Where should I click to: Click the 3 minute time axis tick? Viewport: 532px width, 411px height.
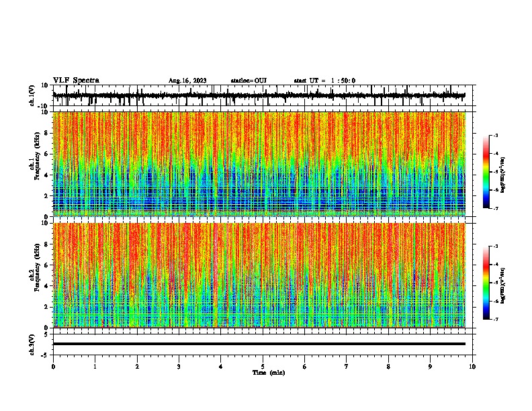pos(179,367)
